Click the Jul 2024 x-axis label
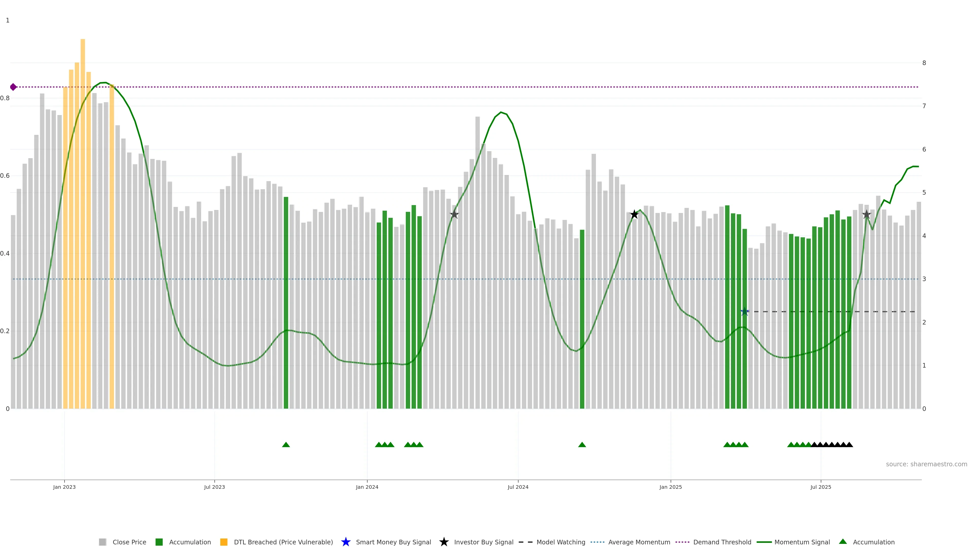 coord(518,487)
